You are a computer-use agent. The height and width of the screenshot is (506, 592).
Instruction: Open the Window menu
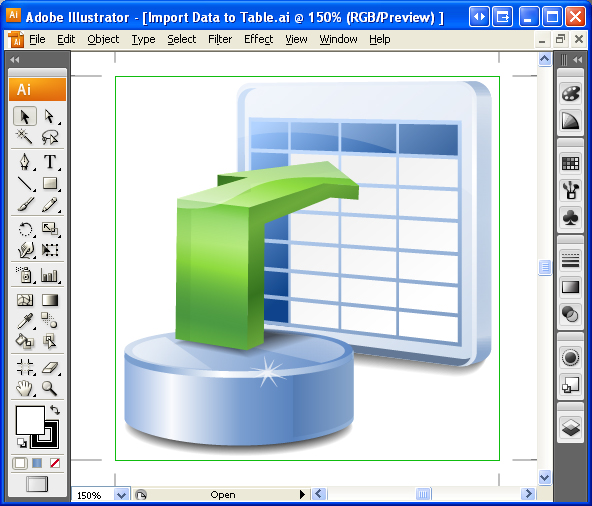[338, 39]
